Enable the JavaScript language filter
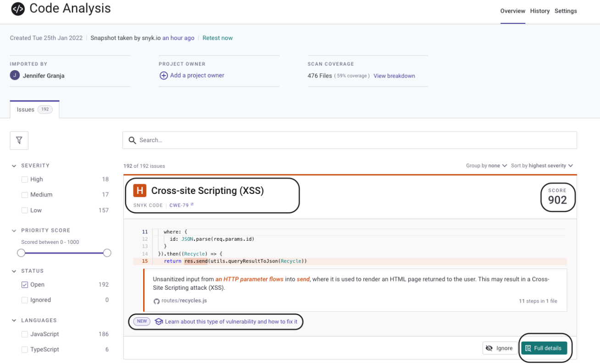 [24, 334]
